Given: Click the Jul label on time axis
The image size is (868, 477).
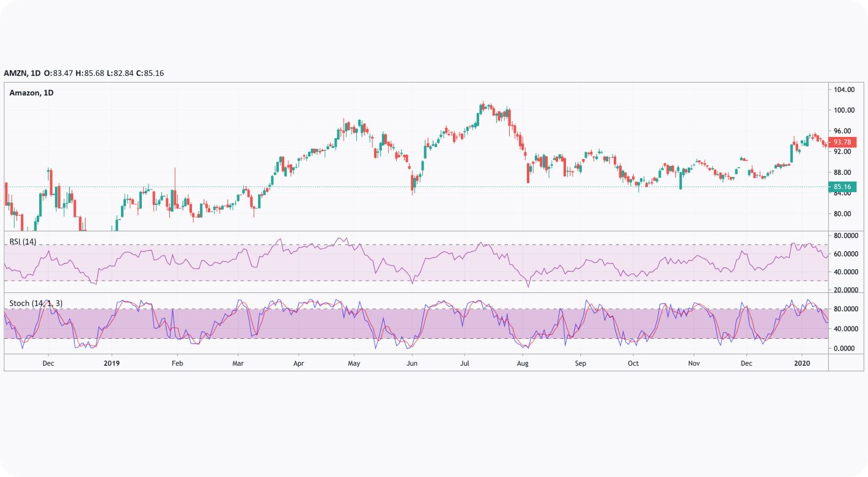Looking at the screenshot, I should (x=464, y=363).
